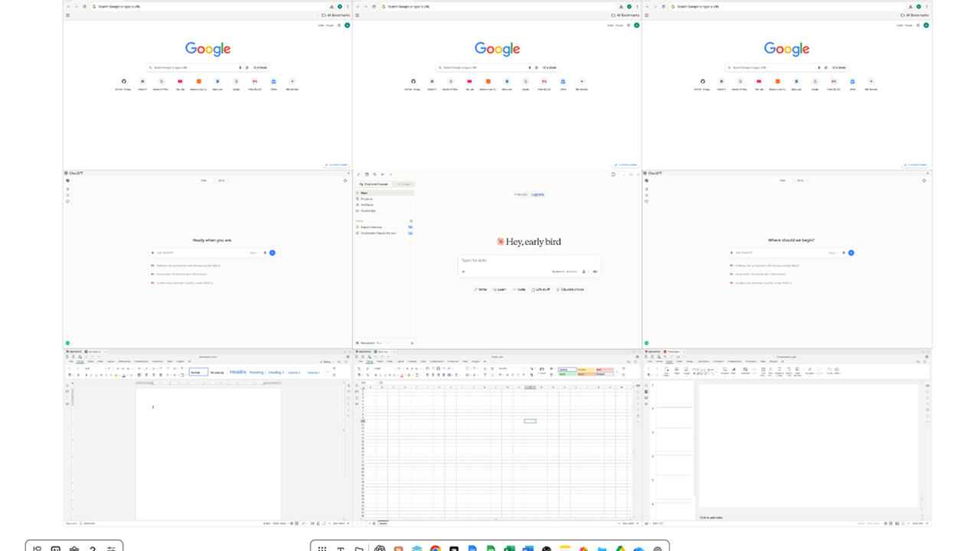Open Insert tab in document editor
The image size is (980, 551).
(x=90, y=361)
